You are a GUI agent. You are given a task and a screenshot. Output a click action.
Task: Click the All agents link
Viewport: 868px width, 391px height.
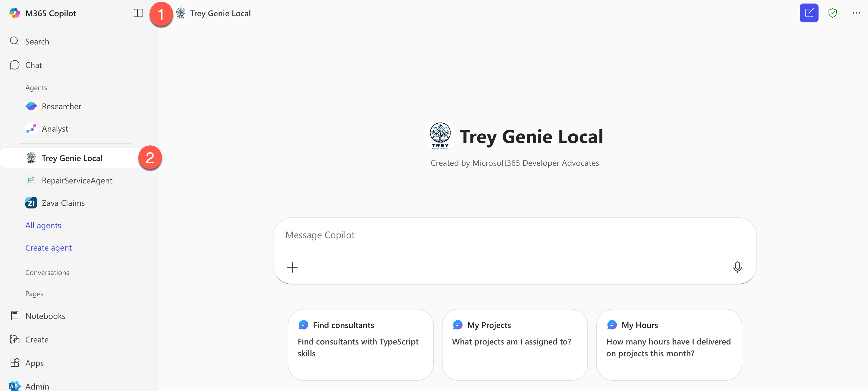point(43,226)
